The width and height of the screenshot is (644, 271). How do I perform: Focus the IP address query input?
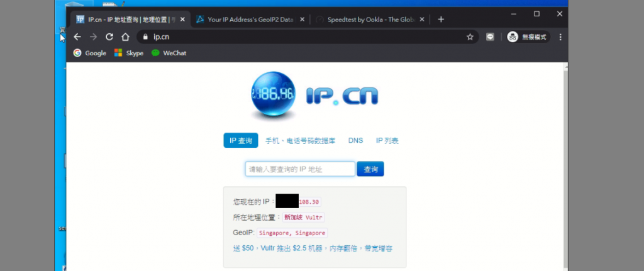pyautogui.click(x=300, y=169)
